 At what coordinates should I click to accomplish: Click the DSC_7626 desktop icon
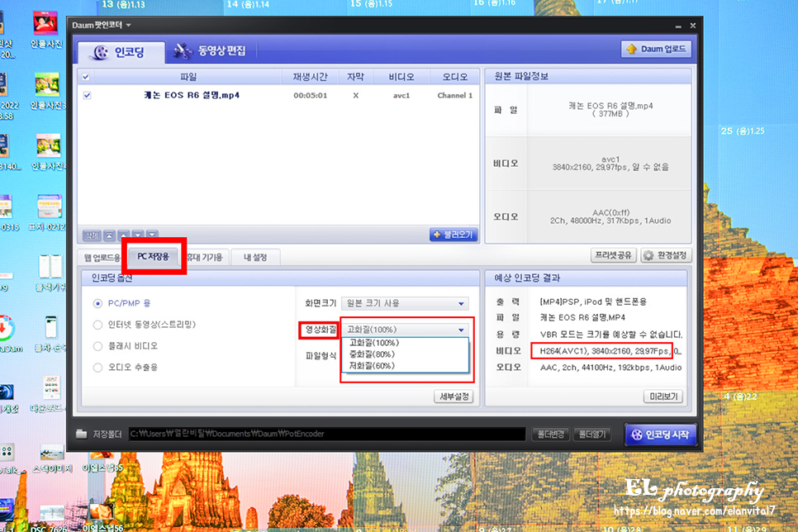(51, 518)
